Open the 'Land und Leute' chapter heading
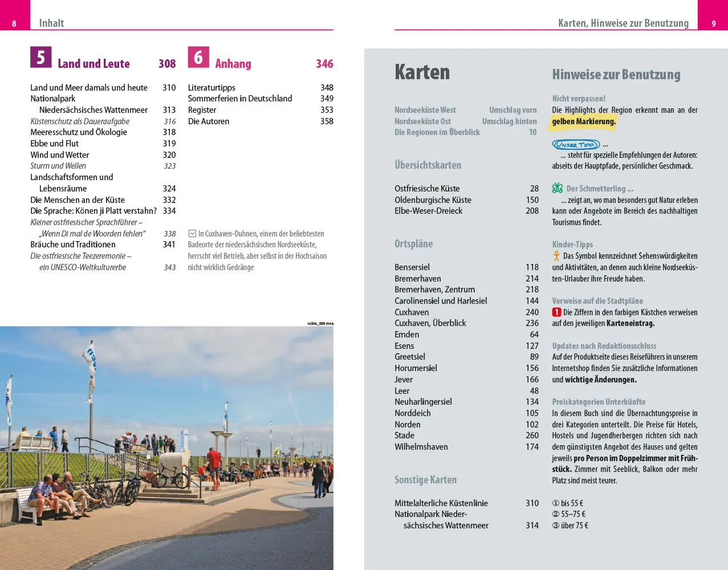 coord(93,64)
